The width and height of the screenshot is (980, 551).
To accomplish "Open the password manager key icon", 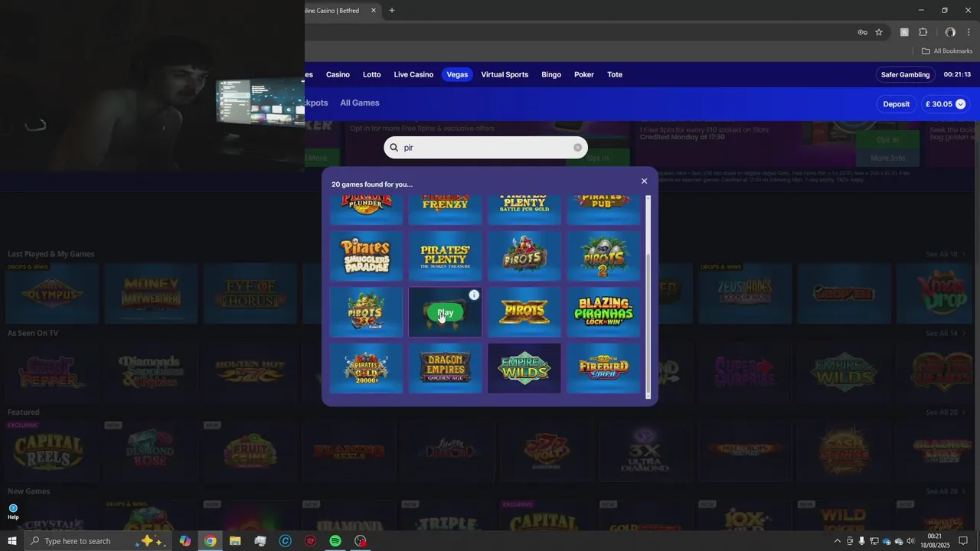I will [x=862, y=32].
